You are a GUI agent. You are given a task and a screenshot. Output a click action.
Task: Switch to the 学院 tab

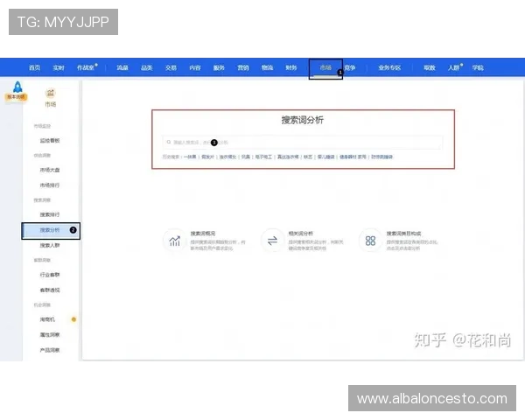pyautogui.click(x=478, y=67)
